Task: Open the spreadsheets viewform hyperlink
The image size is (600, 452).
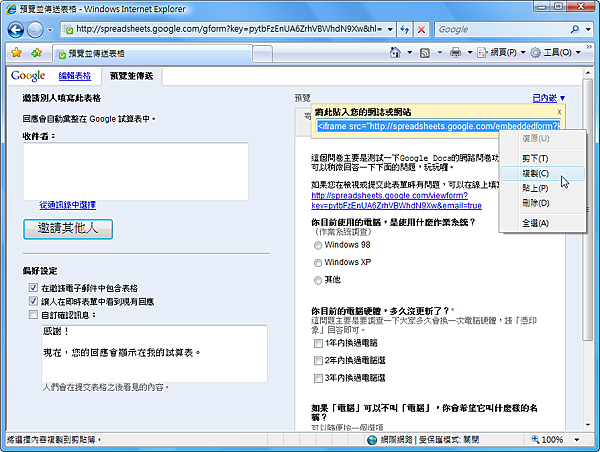Action: [396, 201]
